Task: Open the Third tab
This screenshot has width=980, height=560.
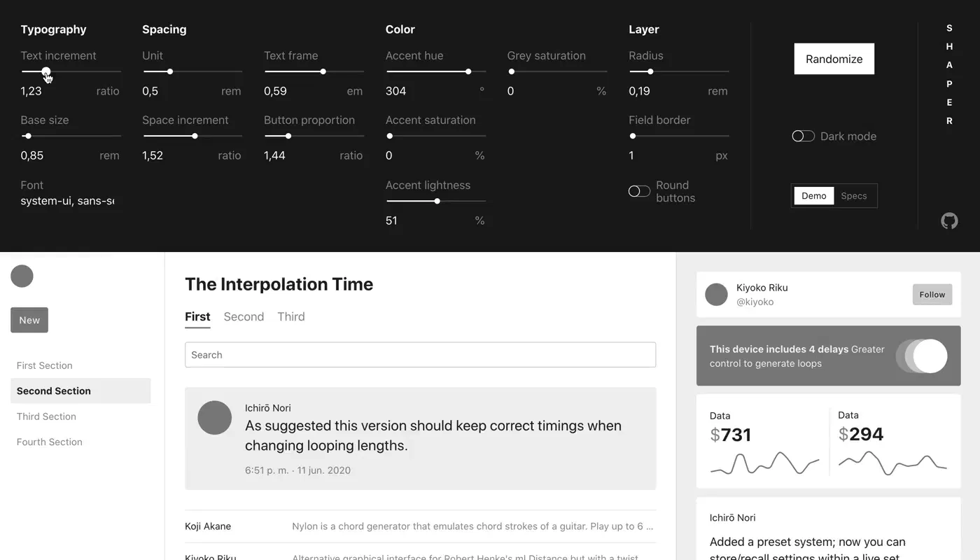Action: [291, 317]
